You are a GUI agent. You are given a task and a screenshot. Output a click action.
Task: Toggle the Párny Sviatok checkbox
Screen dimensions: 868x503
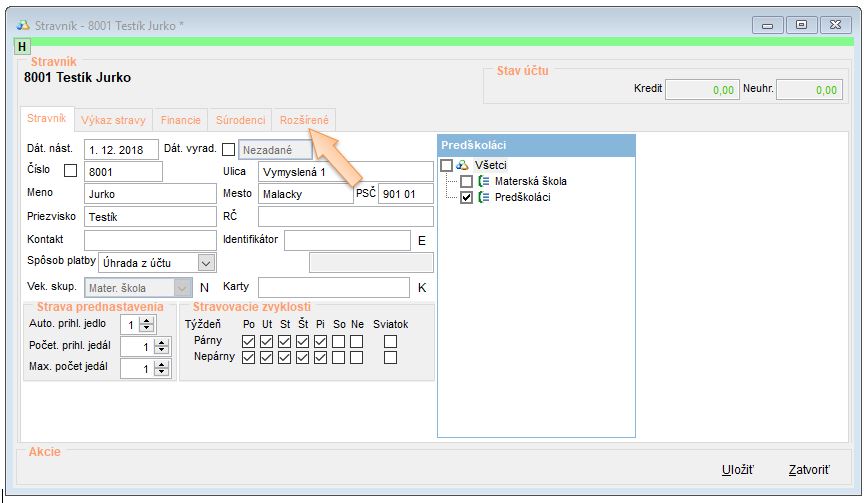coord(391,341)
